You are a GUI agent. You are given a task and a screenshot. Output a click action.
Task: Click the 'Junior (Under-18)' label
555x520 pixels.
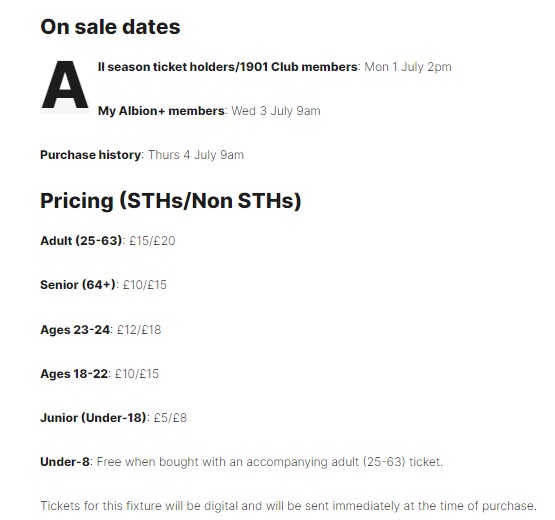click(x=93, y=418)
